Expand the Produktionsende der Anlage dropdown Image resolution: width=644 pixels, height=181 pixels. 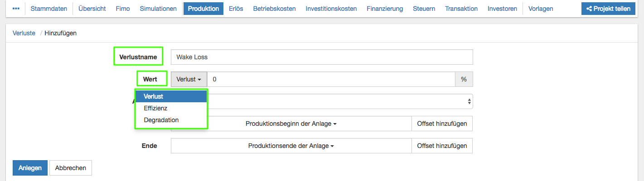coord(291,146)
